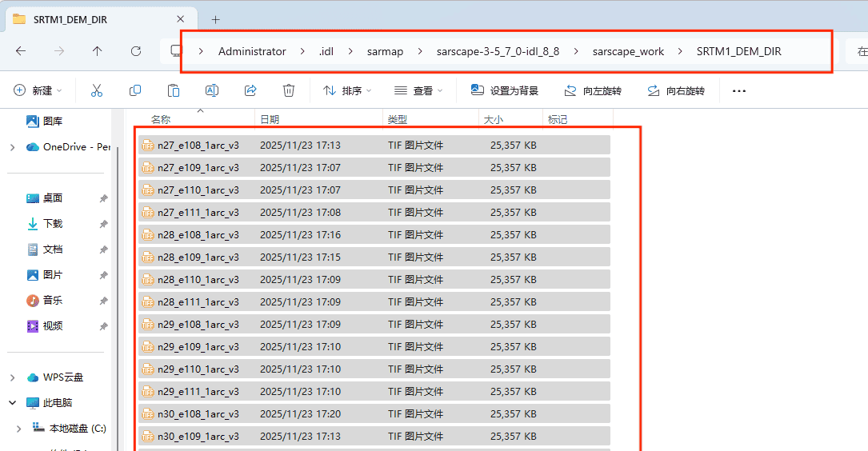Select file n27_e108_1arc_v3
868x451 pixels.
[x=374, y=145]
